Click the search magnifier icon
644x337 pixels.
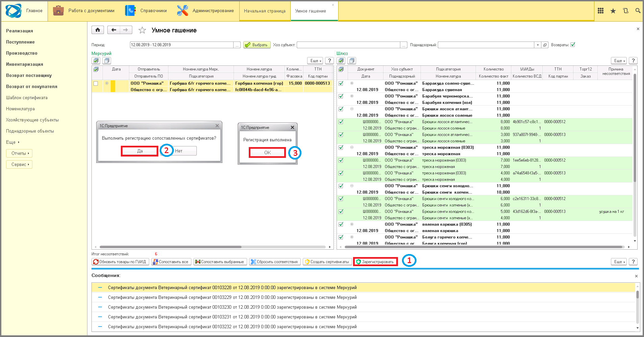[638, 11]
